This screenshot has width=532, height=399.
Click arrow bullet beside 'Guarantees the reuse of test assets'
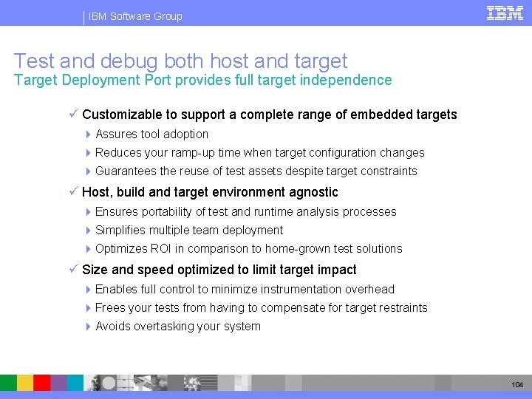(x=88, y=171)
